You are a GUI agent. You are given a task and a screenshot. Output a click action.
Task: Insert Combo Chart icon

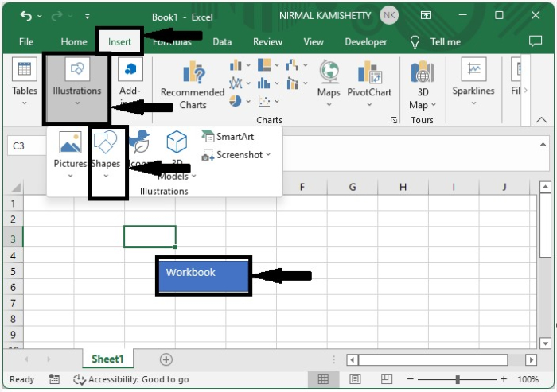coord(292,83)
